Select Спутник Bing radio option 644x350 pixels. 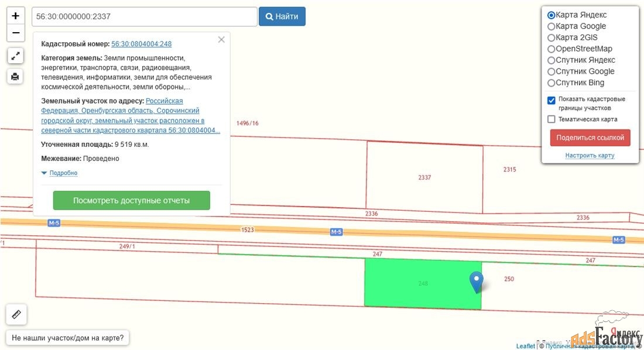[551, 83]
